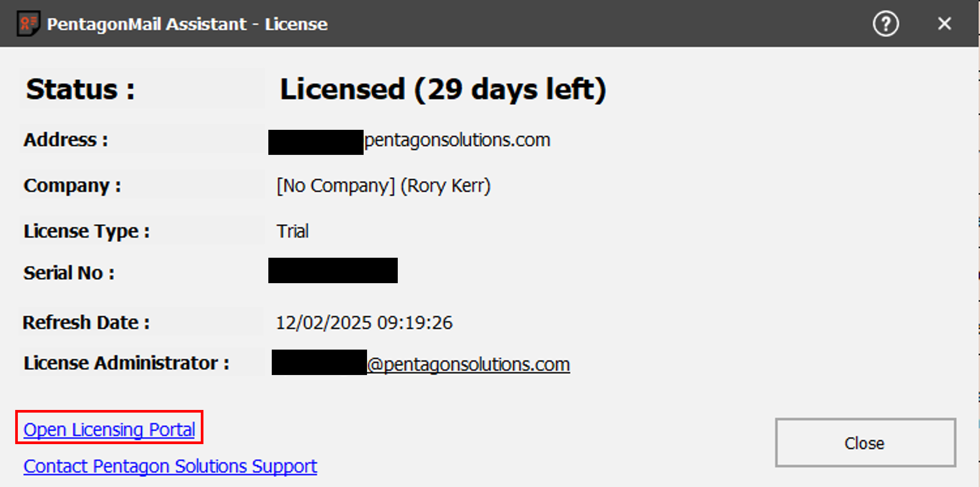Click the License Administrator email link
Image resolution: width=980 pixels, height=487 pixels.
coord(468,364)
